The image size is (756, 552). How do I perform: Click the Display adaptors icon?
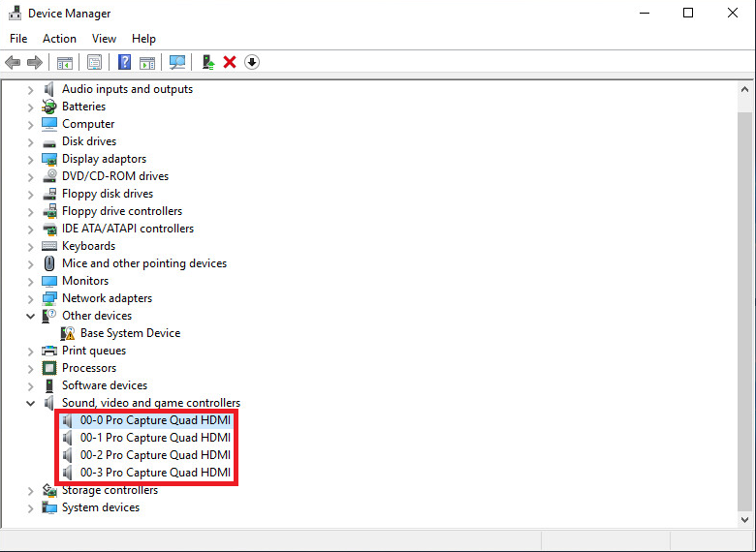click(49, 159)
